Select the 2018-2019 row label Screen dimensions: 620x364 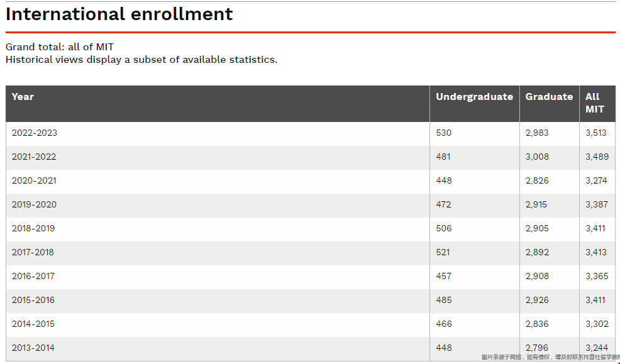tap(33, 228)
